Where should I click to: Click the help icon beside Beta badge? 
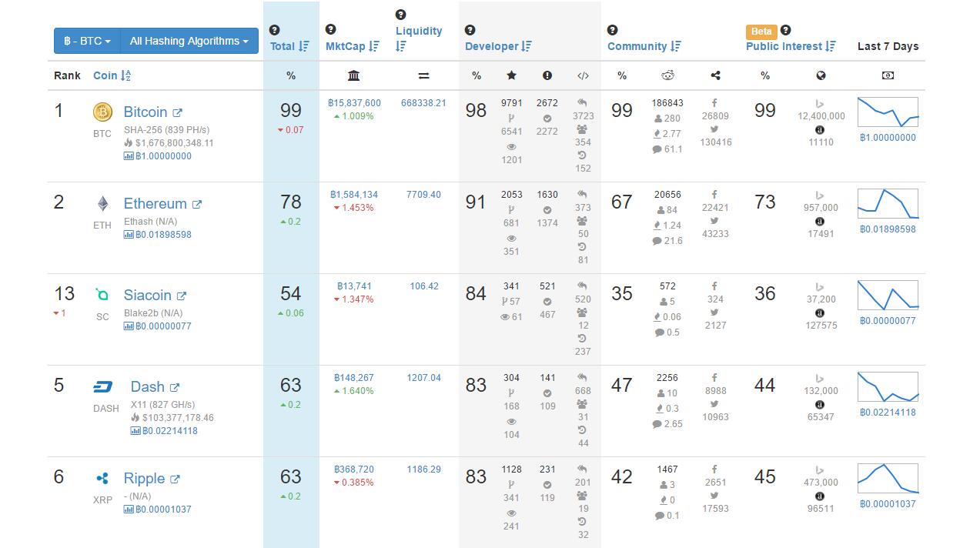coord(785,31)
